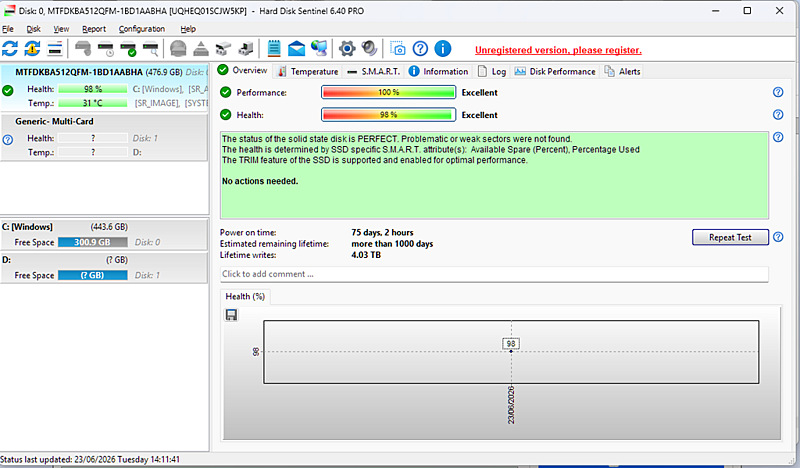
Task: Click the blue refresh arrows toolbar icon
Action: pos(10,49)
